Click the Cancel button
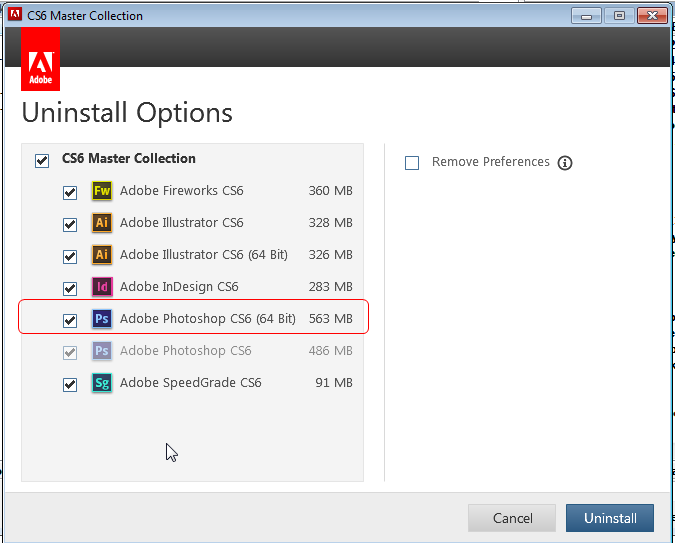Image resolution: width=675 pixels, height=543 pixels. [x=512, y=518]
